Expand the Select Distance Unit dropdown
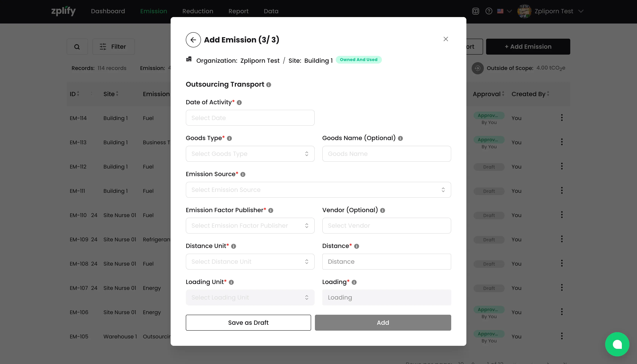637x364 pixels. pyautogui.click(x=250, y=261)
